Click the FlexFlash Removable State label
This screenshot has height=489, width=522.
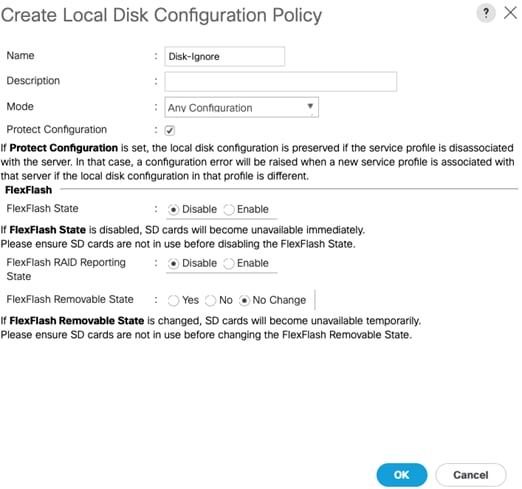click(x=70, y=299)
